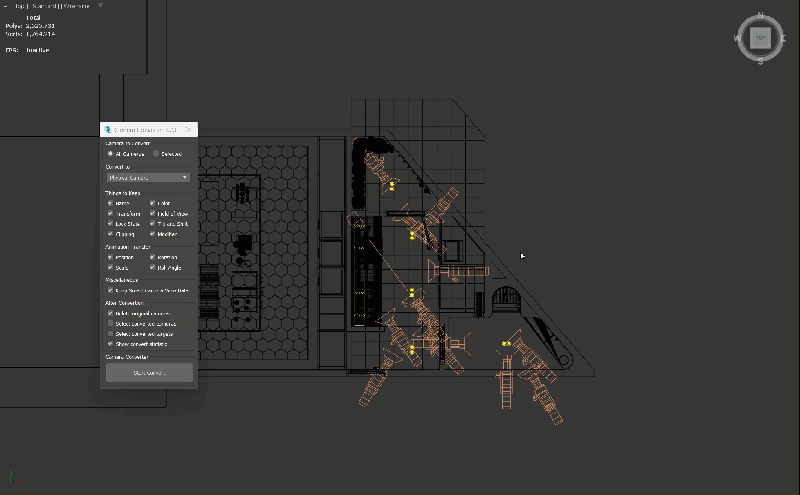Choose the Selected radio option
The width and height of the screenshot is (800, 495).
pos(155,154)
